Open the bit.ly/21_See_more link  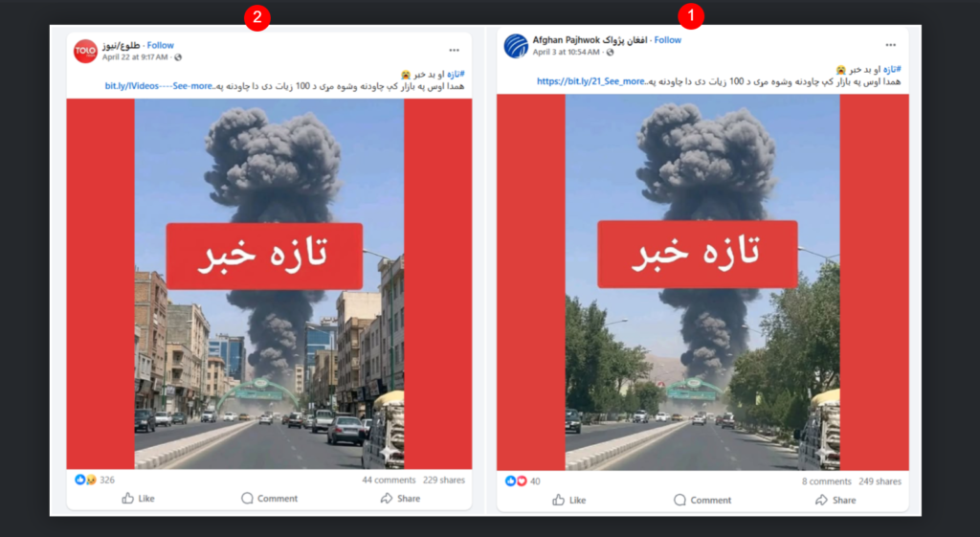[590, 81]
